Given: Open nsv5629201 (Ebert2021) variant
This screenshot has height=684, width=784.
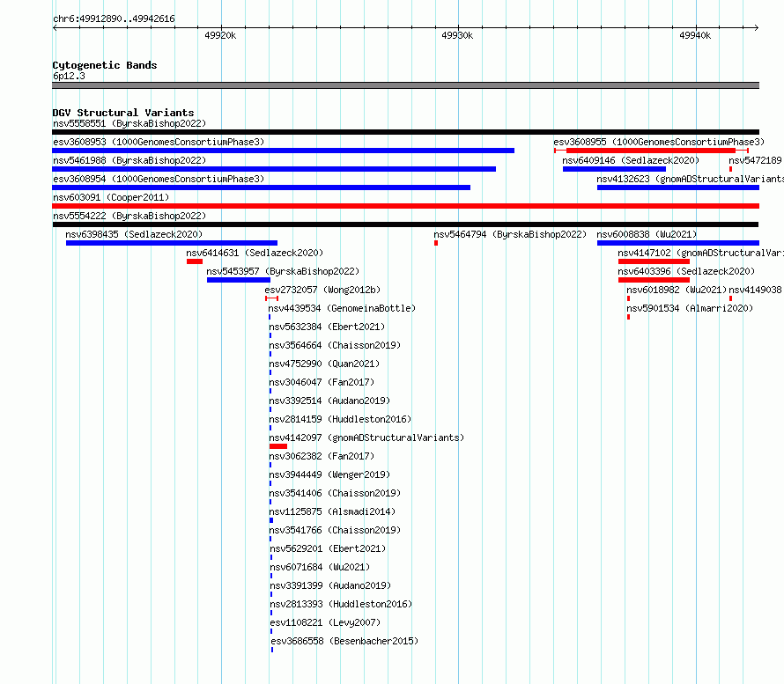Looking at the screenshot, I should click(328, 548).
